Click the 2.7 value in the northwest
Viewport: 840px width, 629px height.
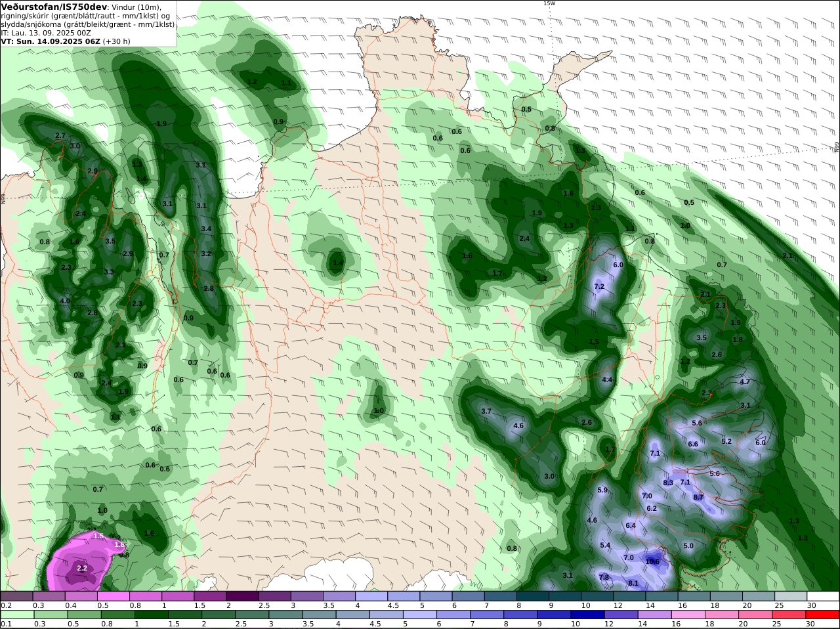coord(60,135)
